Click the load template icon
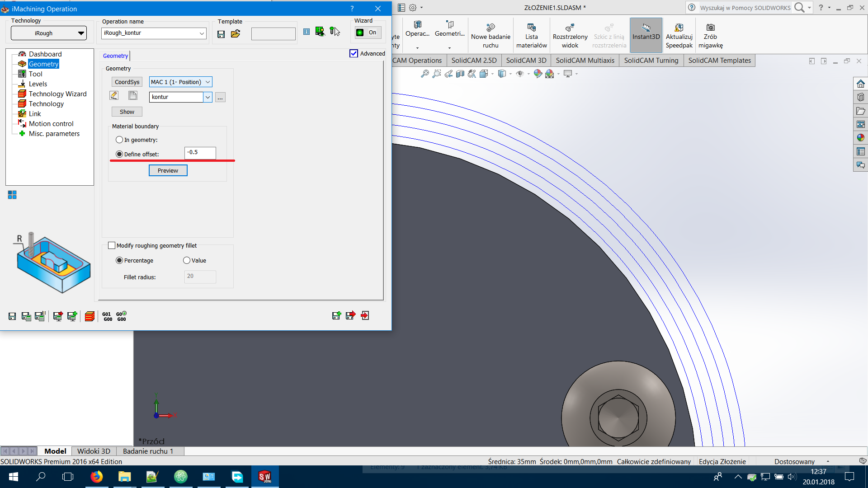Screen dimensions: 868x488 pyautogui.click(x=236, y=33)
